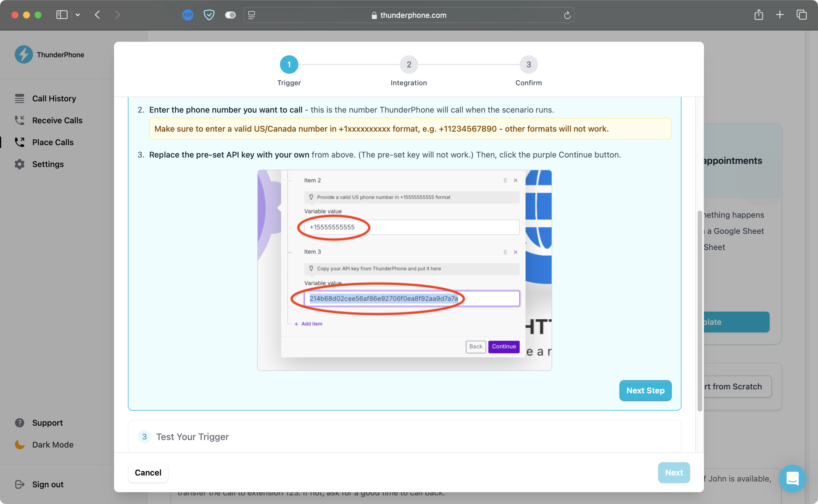The width and height of the screenshot is (818, 504).
Task: Click the Next Step button
Action: click(645, 390)
